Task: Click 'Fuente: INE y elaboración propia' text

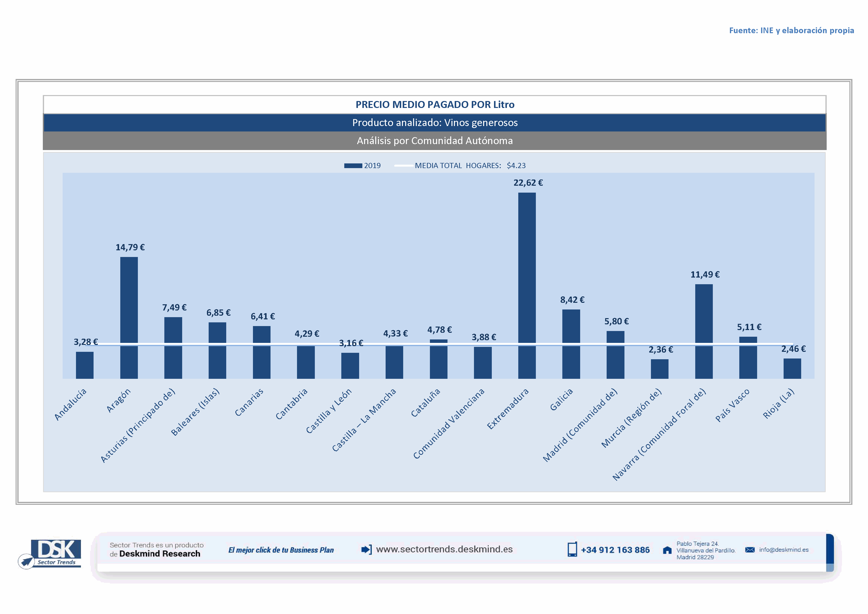Action: pos(791,30)
